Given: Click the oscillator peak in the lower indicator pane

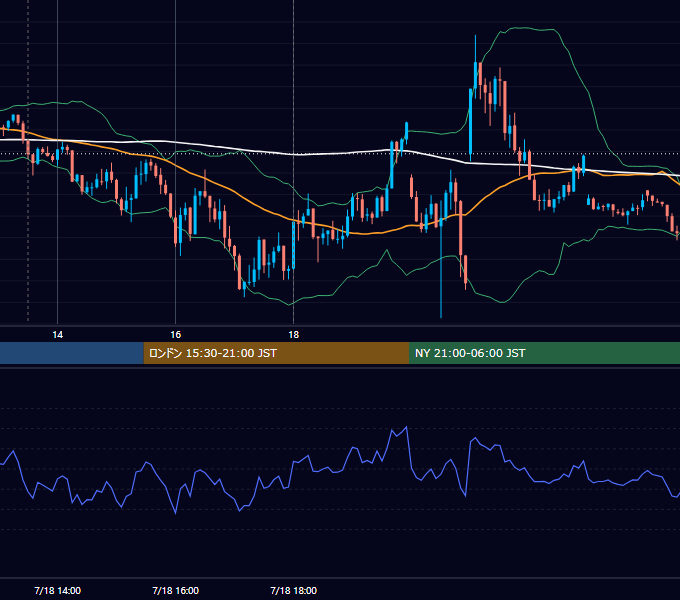Looking at the screenshot, I should [406, 427].
